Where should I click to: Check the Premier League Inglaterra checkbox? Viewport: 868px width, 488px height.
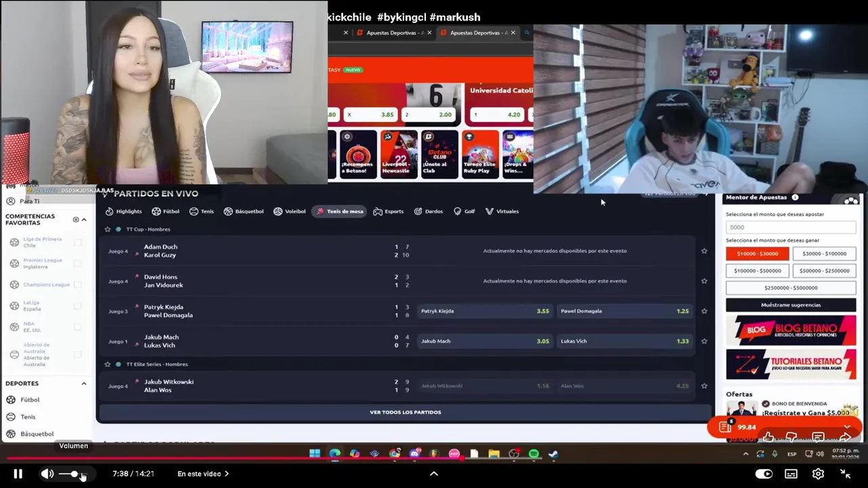(77, 263)
